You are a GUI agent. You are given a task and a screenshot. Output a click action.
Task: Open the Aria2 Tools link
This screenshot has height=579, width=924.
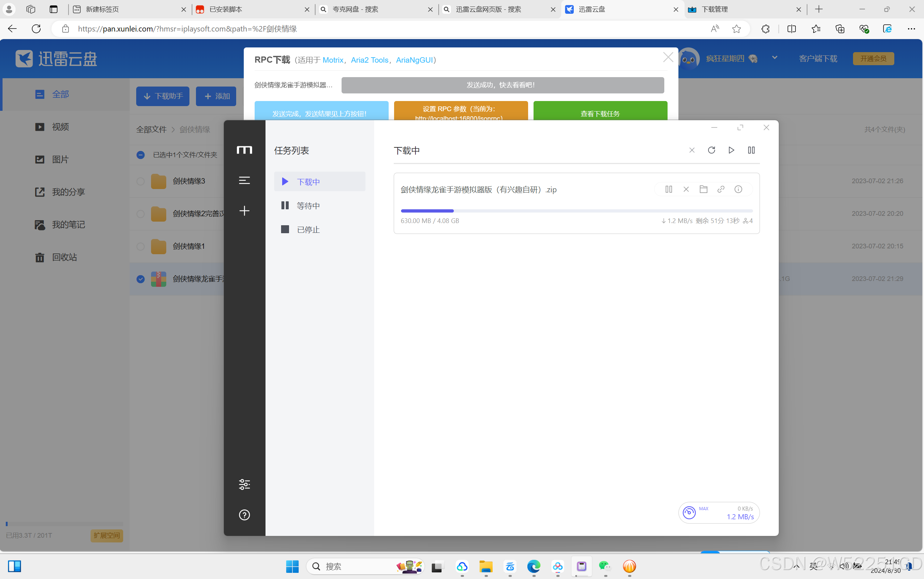pyautogui.click(x=369, y=60)
